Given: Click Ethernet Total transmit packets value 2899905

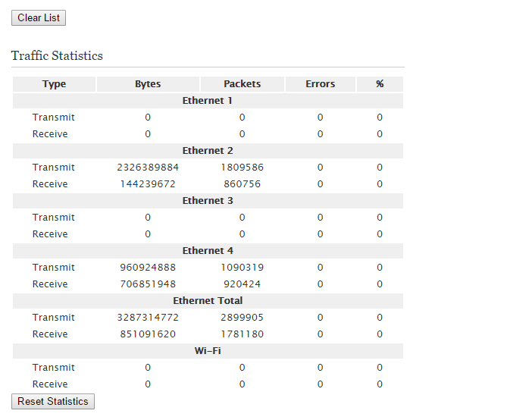Looking at the screenshot, I should click(242, 318).
